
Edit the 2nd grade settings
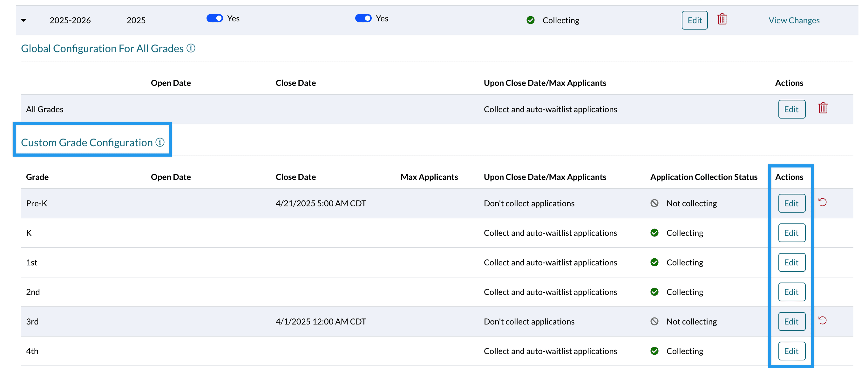click(x=791, y=292)
